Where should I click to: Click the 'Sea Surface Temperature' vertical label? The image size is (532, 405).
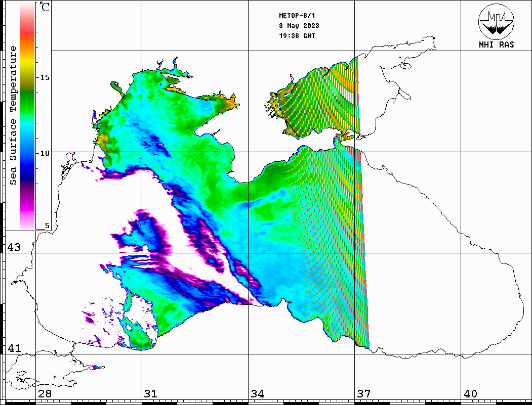[13, 115]
